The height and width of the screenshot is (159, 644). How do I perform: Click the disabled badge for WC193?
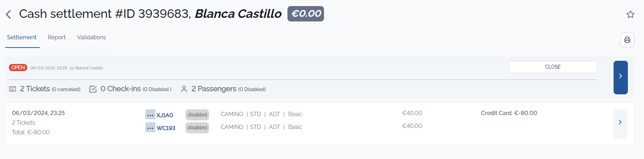tap(197, 128)
